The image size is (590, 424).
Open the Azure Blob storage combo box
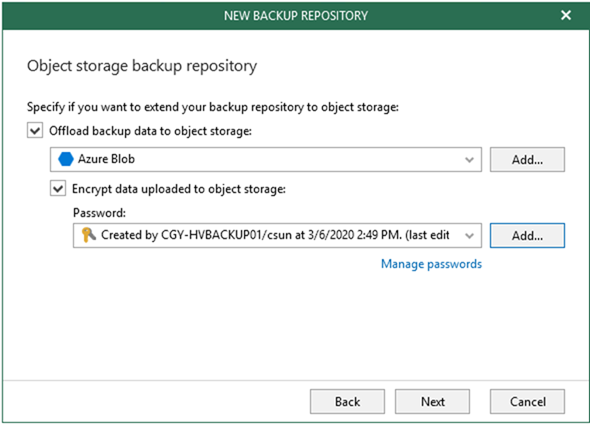coord(266,160)
